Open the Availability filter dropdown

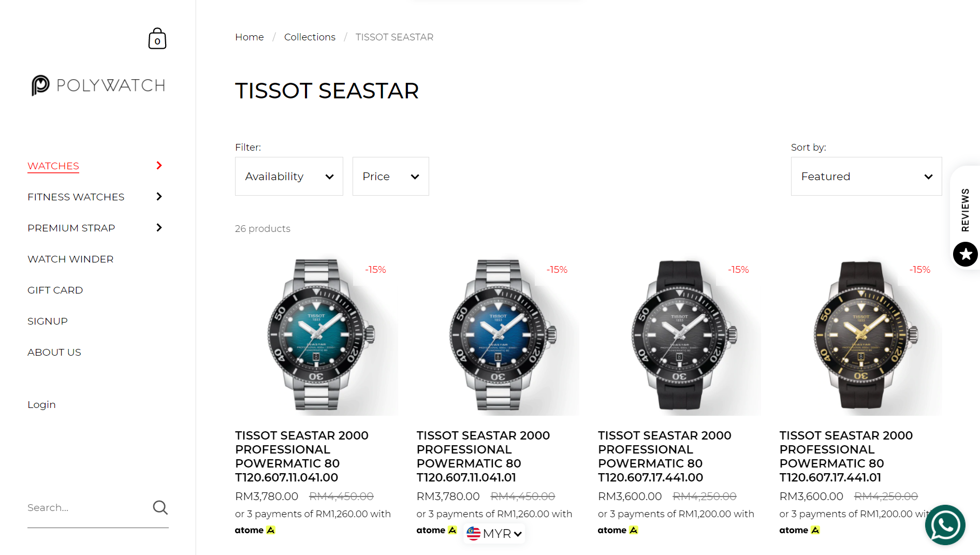pos(289,177)
